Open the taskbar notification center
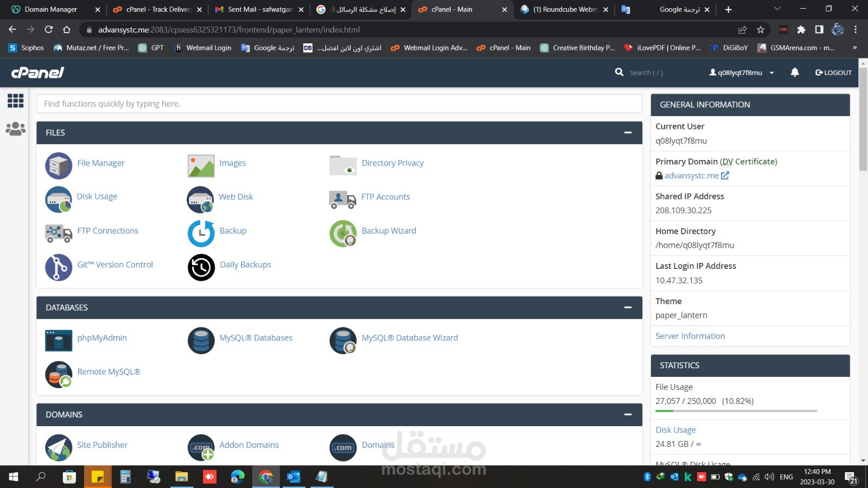 click(x=851, y=477)
